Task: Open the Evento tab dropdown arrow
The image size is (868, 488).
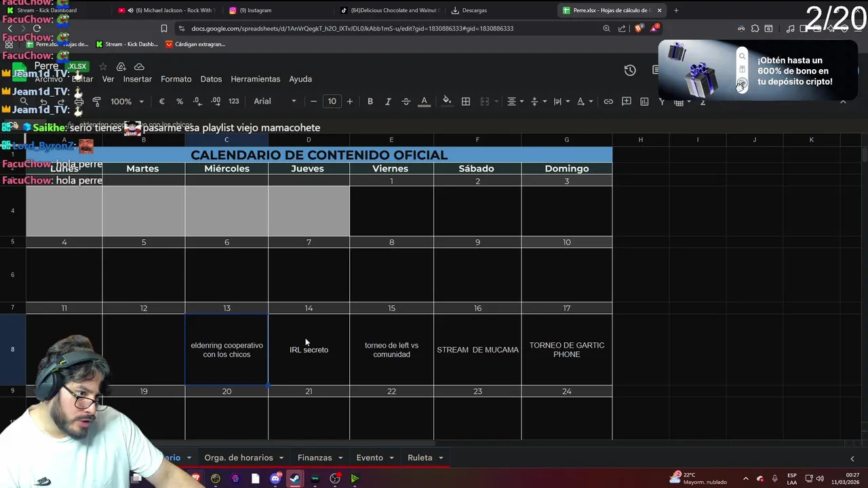Action: coord(391,458)
